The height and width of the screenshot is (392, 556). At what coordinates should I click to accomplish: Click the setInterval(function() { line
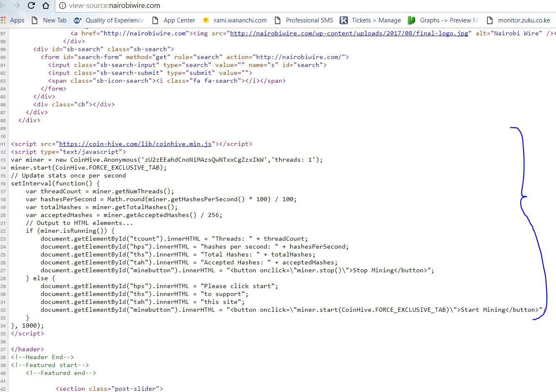[55, 183]
